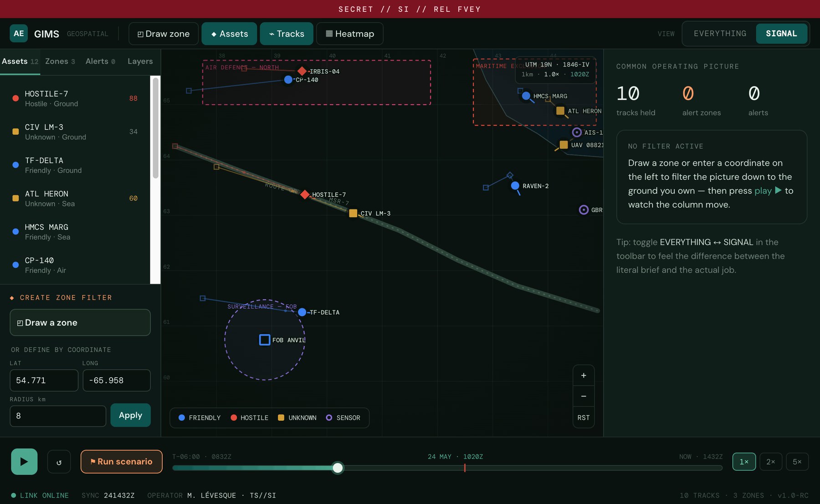This screenshot has height=504, width=820.
Task: Click the play link in the hint text
Action: pyautogui.click(x=768, y=191)
